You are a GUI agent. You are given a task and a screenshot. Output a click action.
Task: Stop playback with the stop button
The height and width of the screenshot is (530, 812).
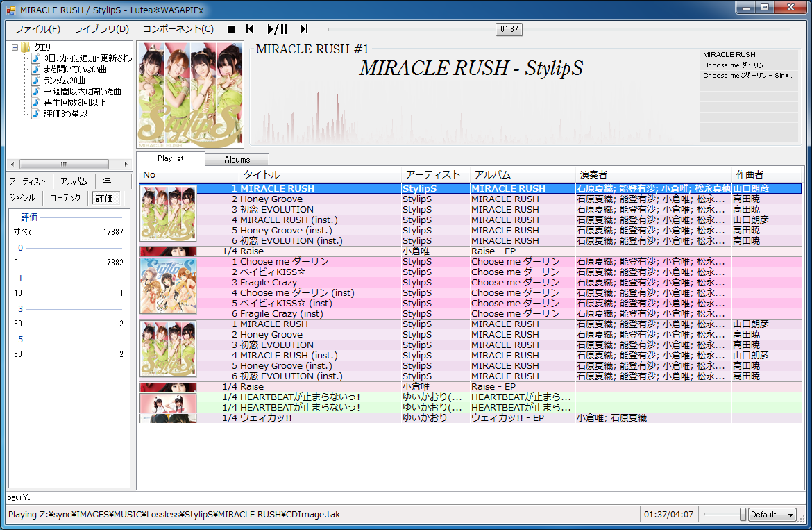pos(231,29)
